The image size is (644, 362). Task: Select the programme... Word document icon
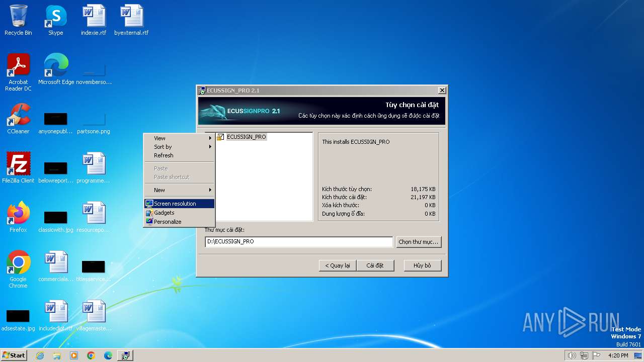94,168
